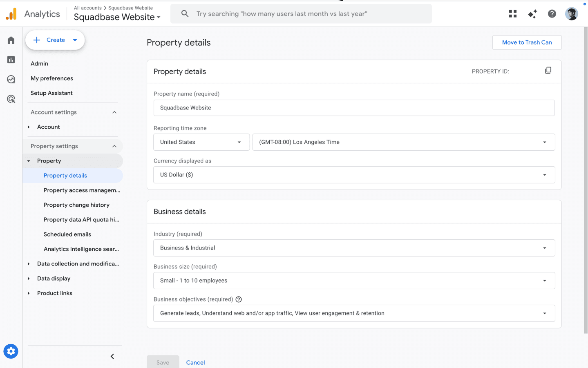Open the Currency displayed as dropdown
Viewport: 588px width, 368px height.
click(544, 174)
